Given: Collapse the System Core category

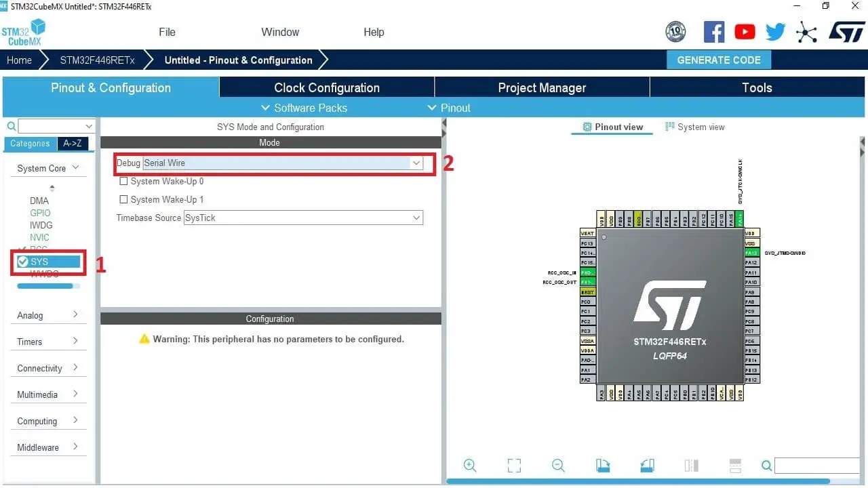Looking at the screenshot, I should [x=77, y=167].
